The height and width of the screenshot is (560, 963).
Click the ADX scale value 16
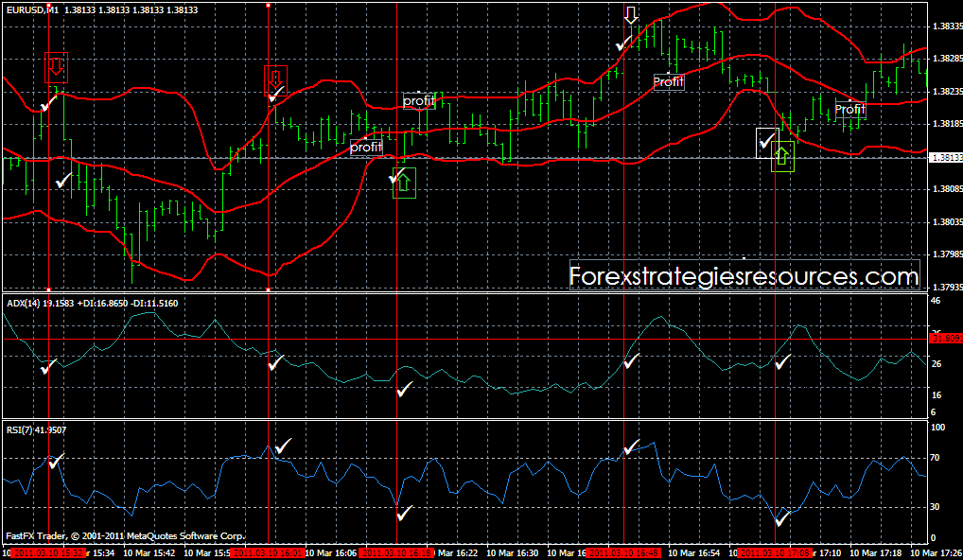[936, 395]
